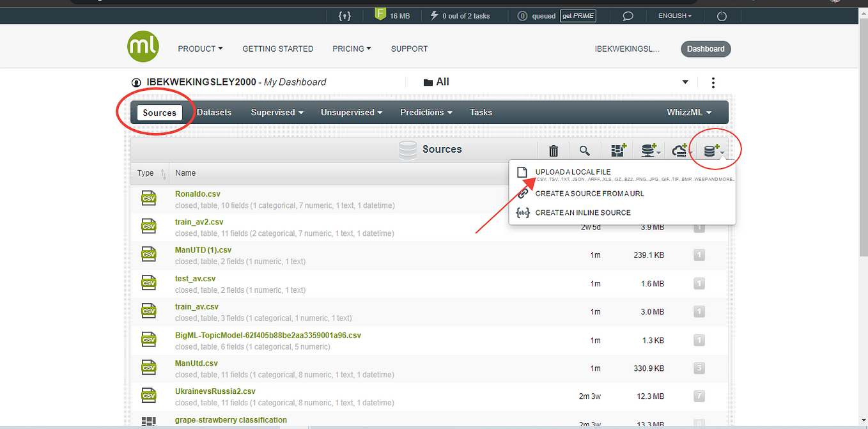Open the UkrainevsRussia2.csv source
The height and width of the screenshot is (429, 868).
(x=215, y=391)
